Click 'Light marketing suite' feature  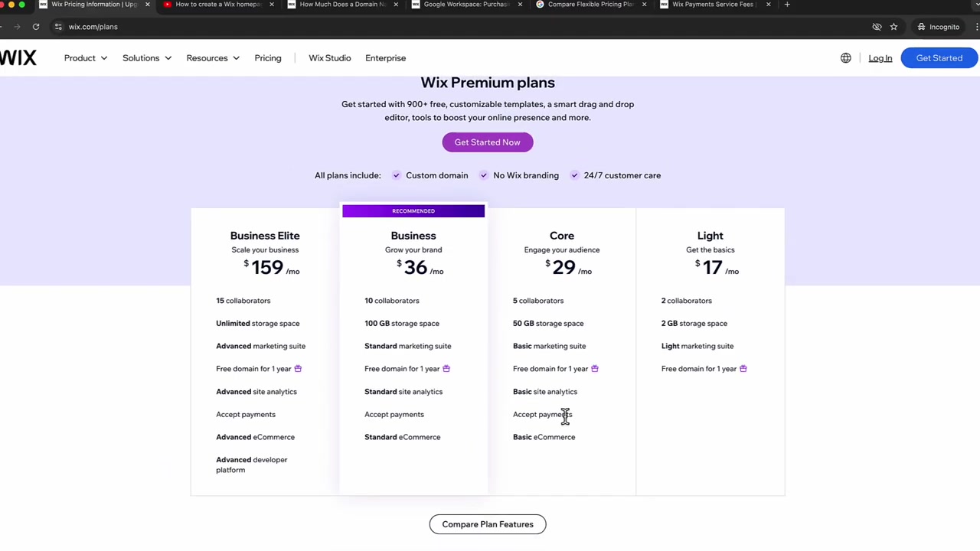[x=697, y=346]
